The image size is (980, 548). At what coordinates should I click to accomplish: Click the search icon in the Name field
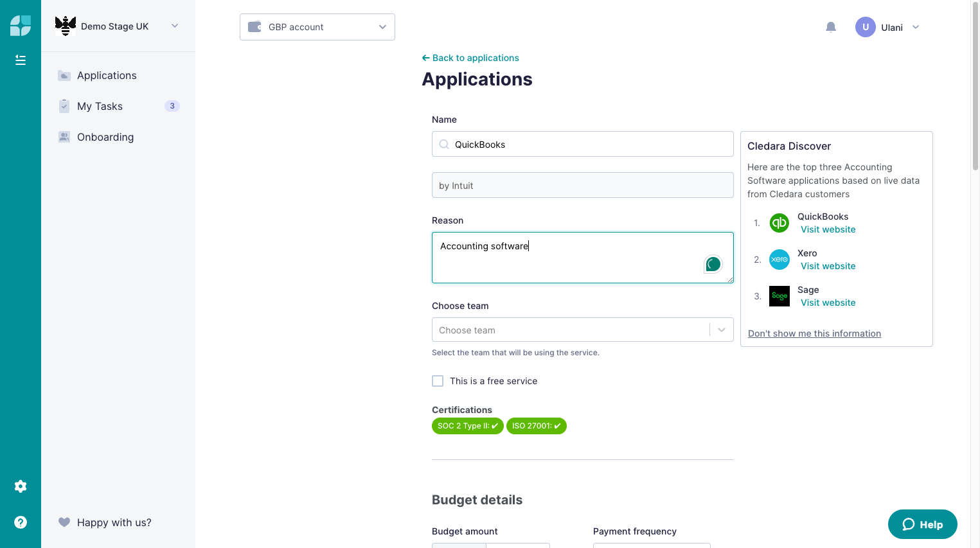444,145
